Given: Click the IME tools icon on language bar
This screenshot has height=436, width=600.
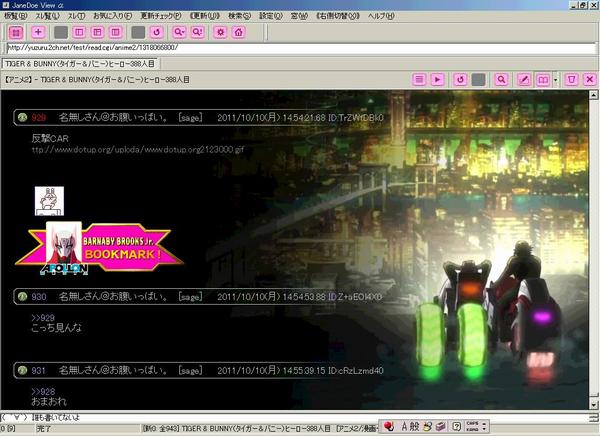Looking at the screenshot, I should click(440, 426).
